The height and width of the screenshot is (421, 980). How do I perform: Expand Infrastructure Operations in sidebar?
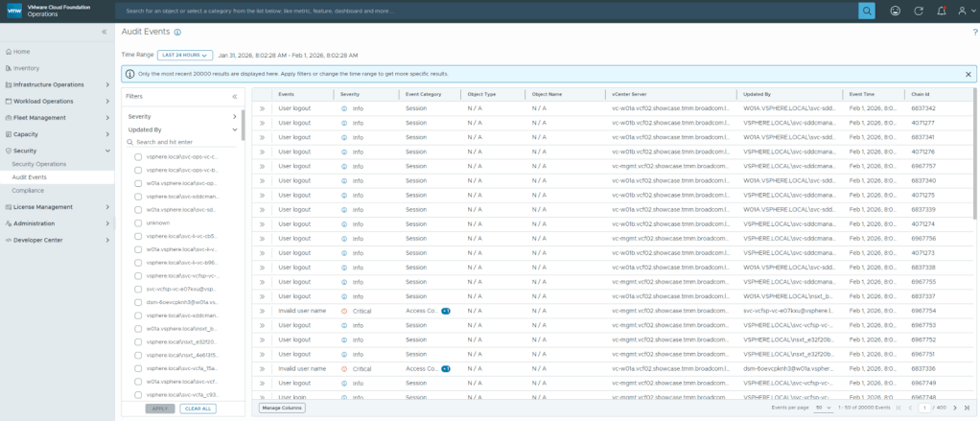point(56,84)
